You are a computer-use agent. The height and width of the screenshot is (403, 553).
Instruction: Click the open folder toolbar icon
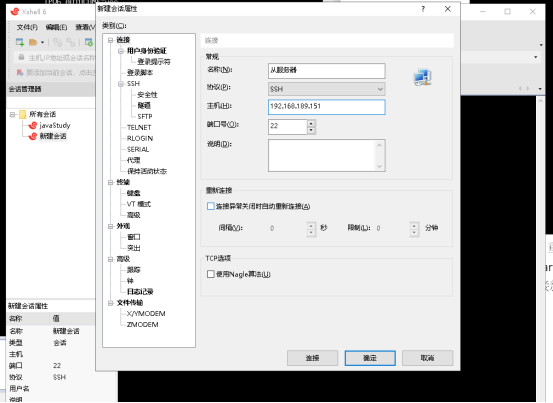33,42
